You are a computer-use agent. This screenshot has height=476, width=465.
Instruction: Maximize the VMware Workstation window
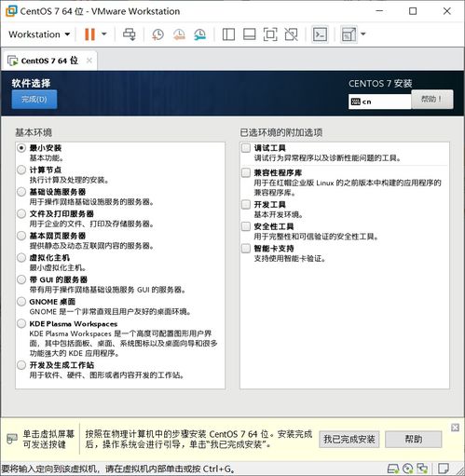[413, 11]
